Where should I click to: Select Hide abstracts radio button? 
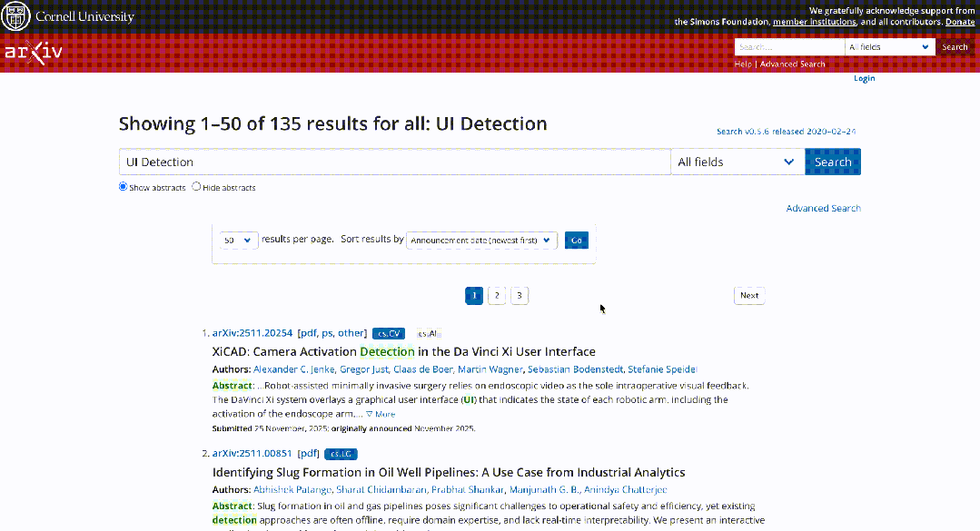point(196,187)
